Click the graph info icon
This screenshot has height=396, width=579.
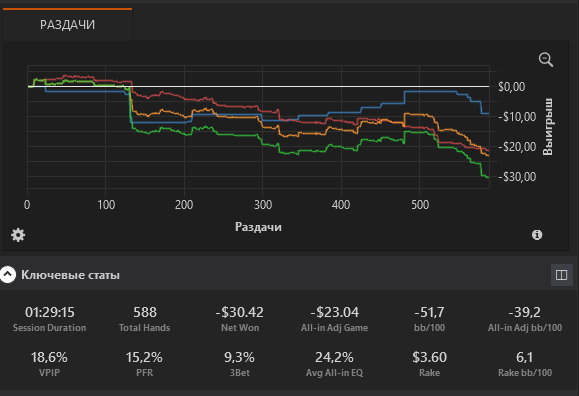pos(537,235)
